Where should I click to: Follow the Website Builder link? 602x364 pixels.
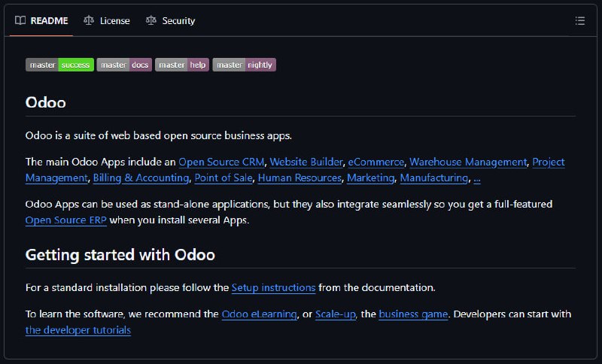(306, 162)
